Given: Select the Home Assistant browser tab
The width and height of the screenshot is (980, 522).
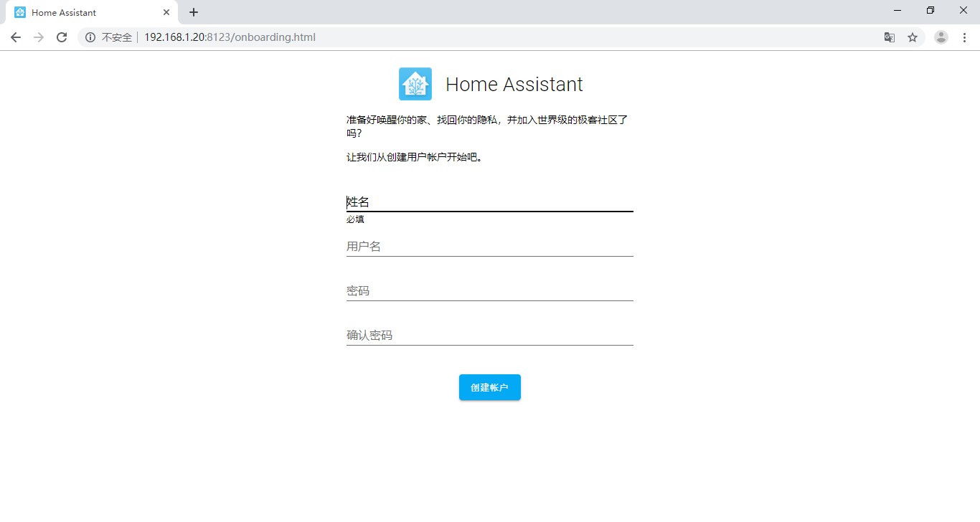Looking at the screenshot, I should (92, 12).
